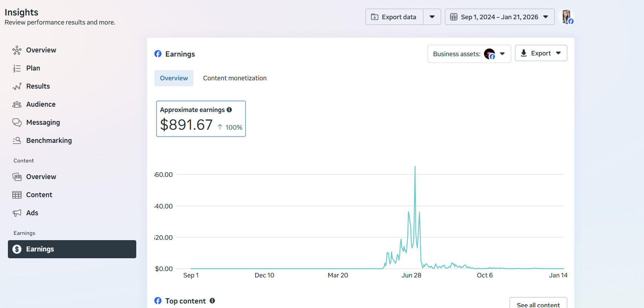Viewport: 644px width, 308px height.
Task: Click the Export data button
Action: tap(394, 17)
